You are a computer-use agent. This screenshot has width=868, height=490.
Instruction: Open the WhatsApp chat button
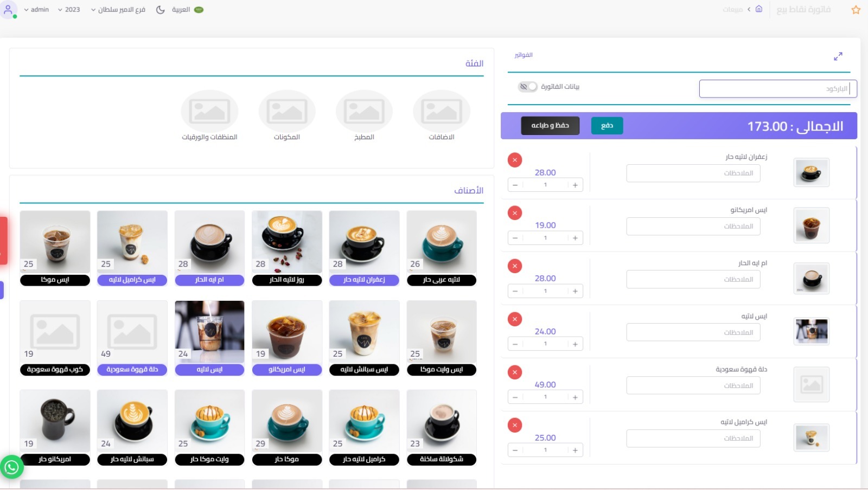[11, 467]
